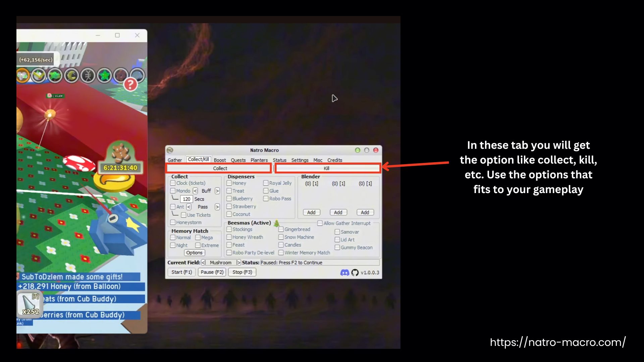Open the Settings tab

tap(300, 160)
